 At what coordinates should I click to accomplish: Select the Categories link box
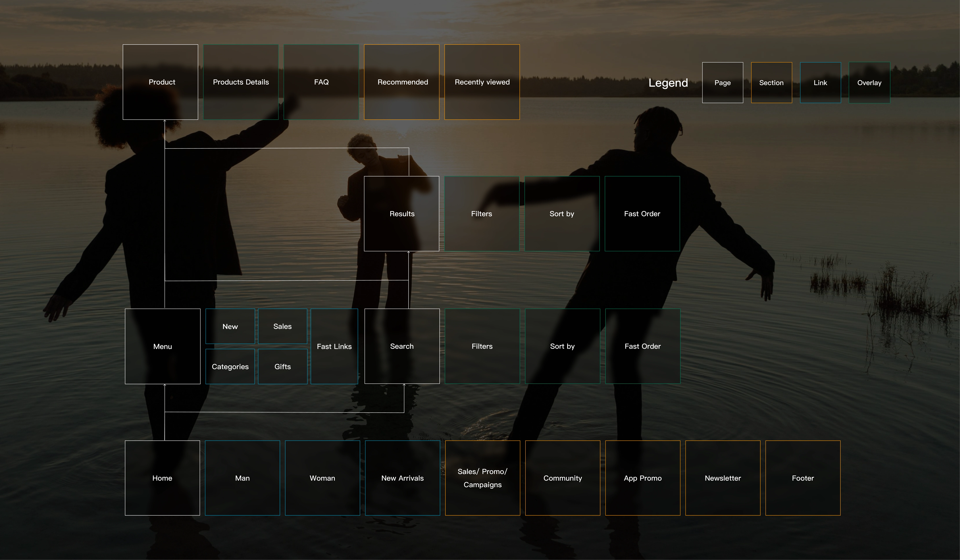(230, 367)
